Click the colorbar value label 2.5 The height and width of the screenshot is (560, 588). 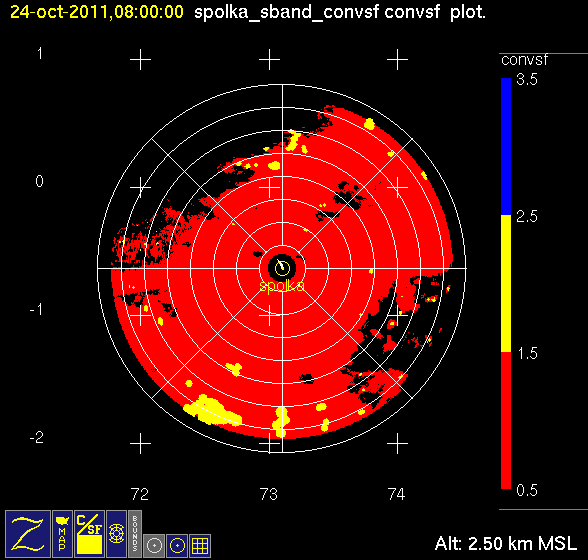click(x=526, y=216)
